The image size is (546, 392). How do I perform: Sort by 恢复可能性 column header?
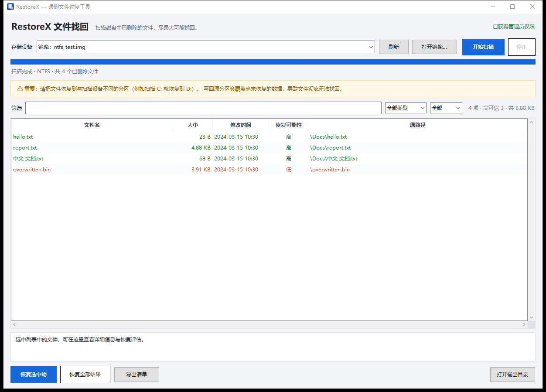(289, 125)
